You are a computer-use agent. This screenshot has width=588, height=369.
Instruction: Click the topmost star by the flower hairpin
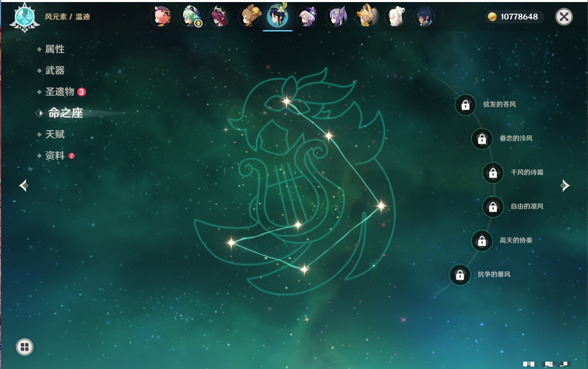coord(287,102)
